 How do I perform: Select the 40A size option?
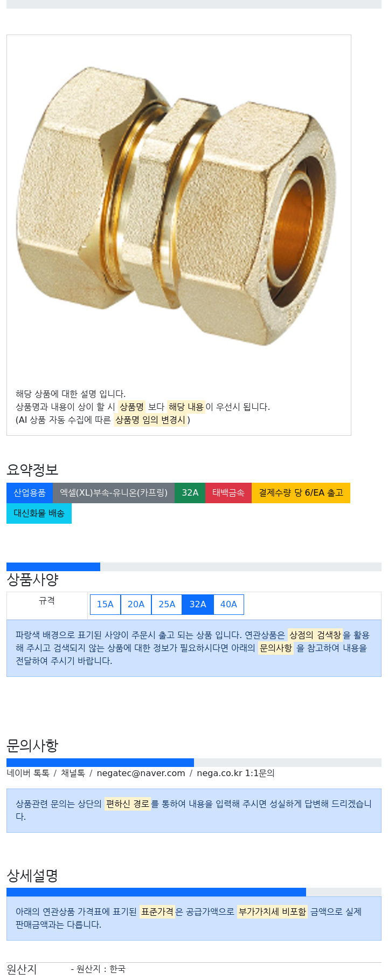(228, 605)
